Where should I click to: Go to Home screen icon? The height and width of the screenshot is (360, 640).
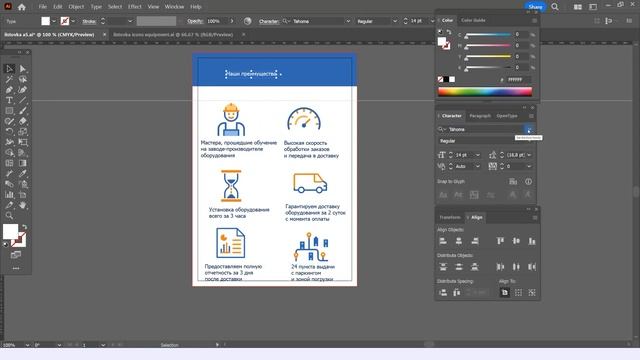click(x=22, y=7)
